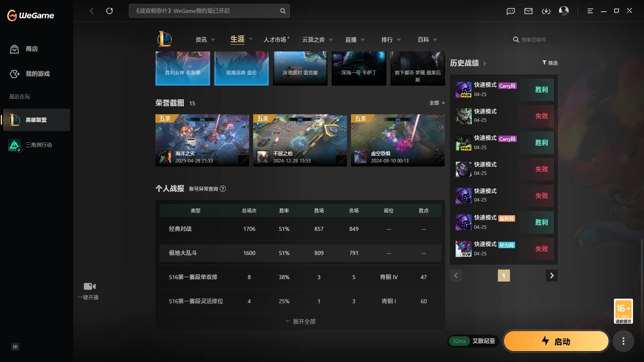
Task: Refresh the page with reload icon
Action: pyautogui.click(x=109, y=11)
